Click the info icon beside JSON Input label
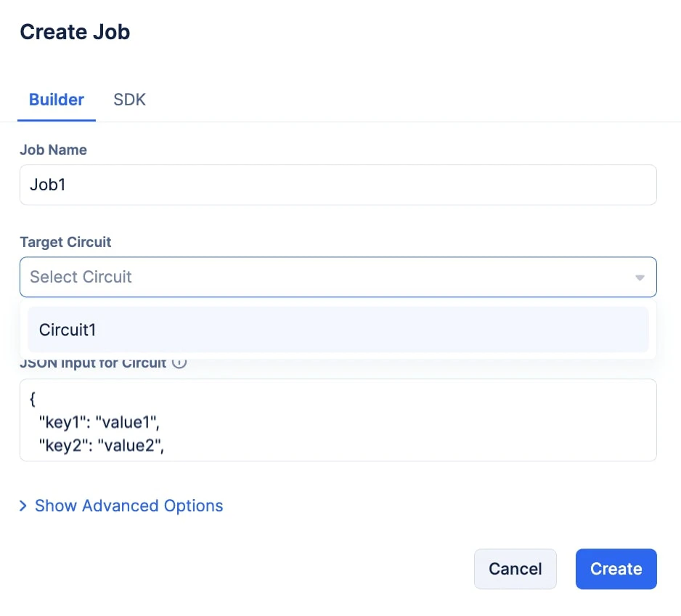 point(179,363)
